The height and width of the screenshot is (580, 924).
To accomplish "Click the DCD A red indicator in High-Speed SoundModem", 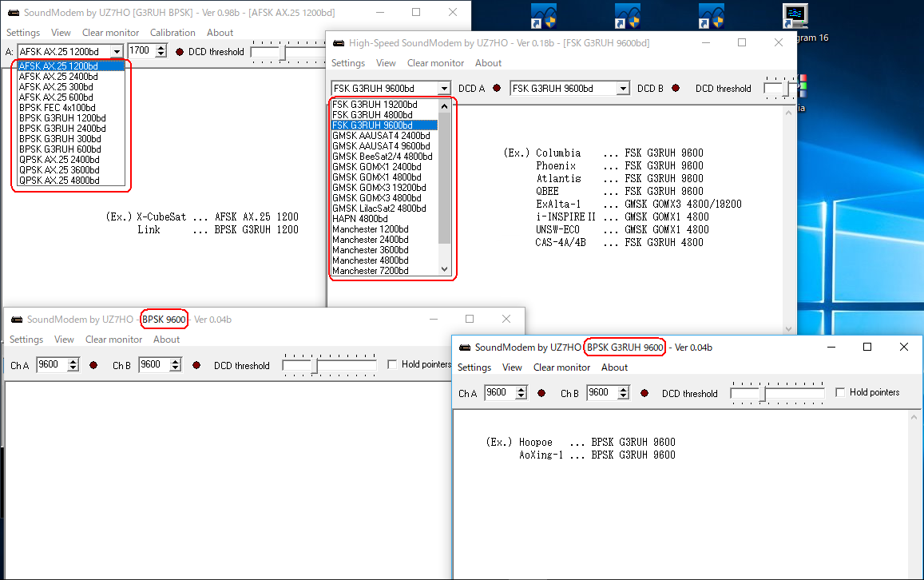I will [x=497, y=88].
